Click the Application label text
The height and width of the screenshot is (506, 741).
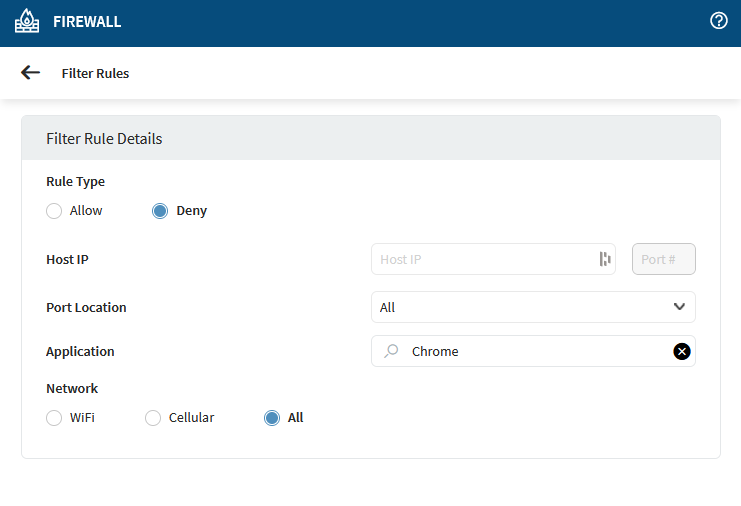pyautogui.click(x=80, y=352)
